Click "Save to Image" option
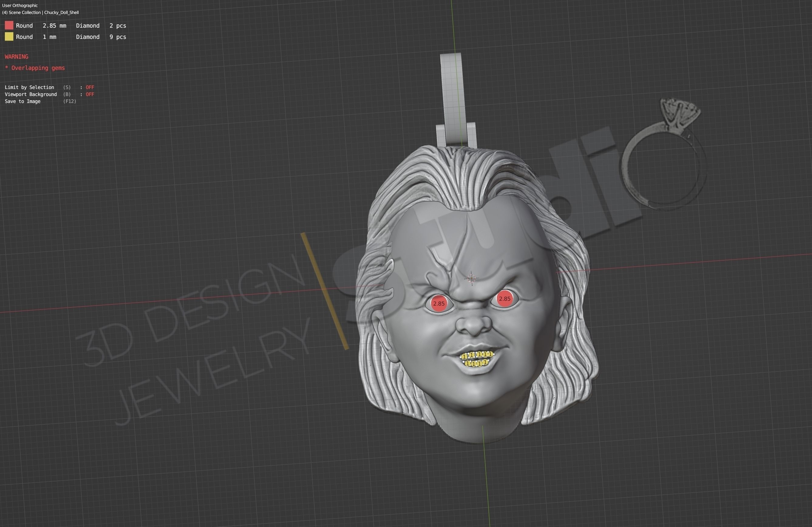 coord(22,101)
